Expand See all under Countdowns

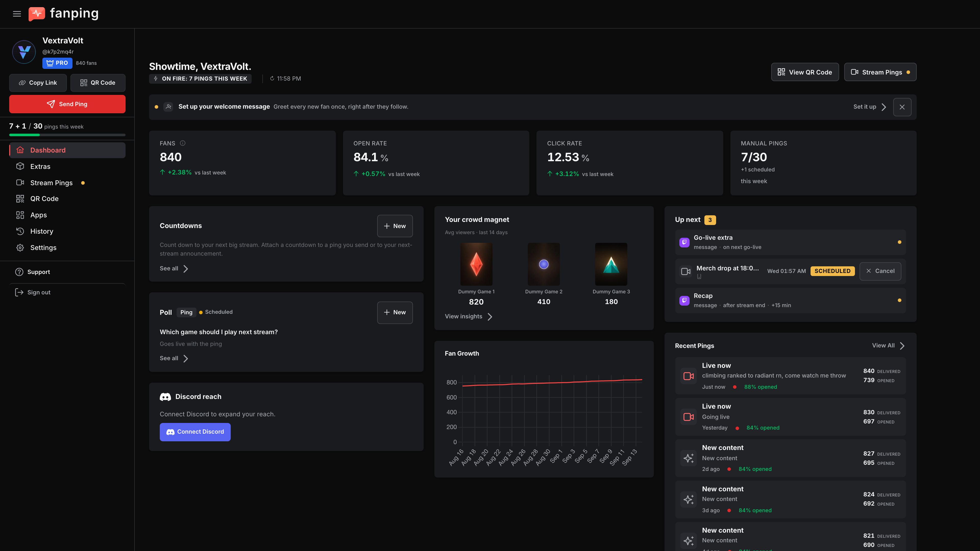tap(174, 269)
